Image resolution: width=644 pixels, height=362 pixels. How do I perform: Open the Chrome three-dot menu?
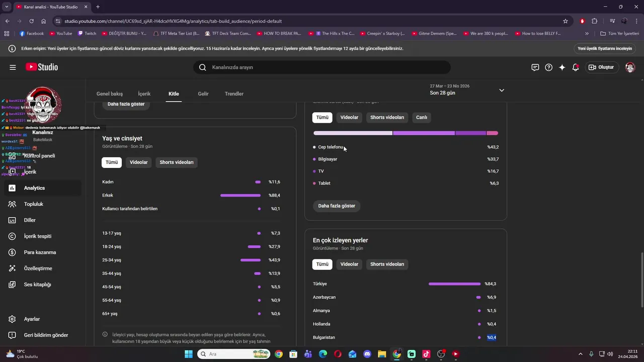[x=636, y=21]
